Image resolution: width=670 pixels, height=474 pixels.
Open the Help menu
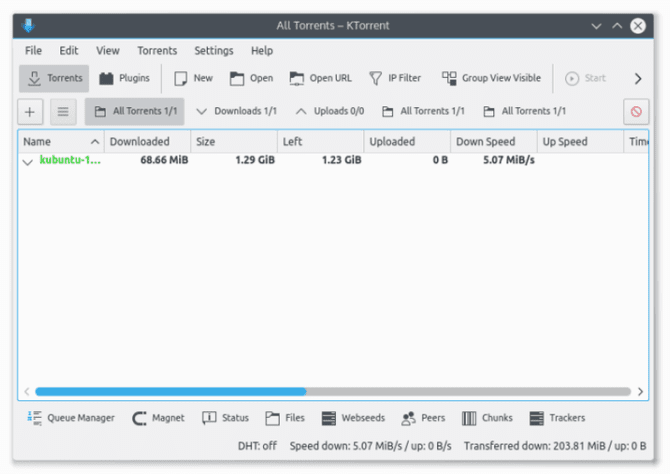pos(262,51)
